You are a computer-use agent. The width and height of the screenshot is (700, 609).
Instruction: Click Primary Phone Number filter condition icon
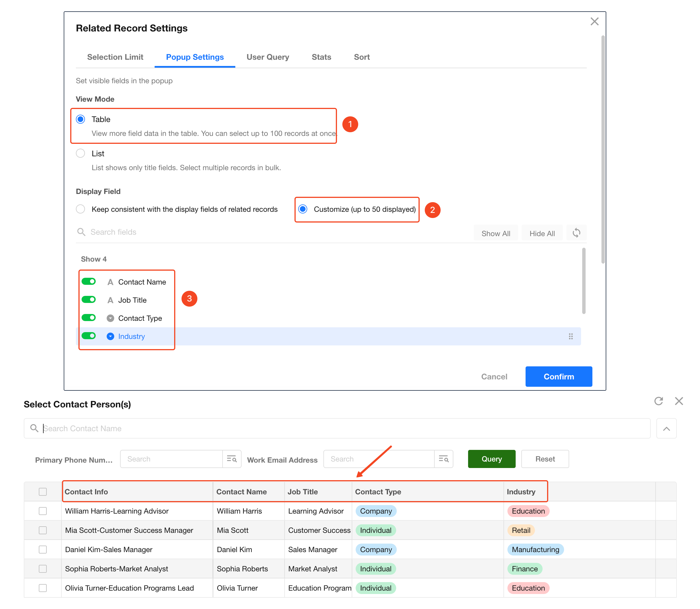pyautogui.click(x=232, y=459)
